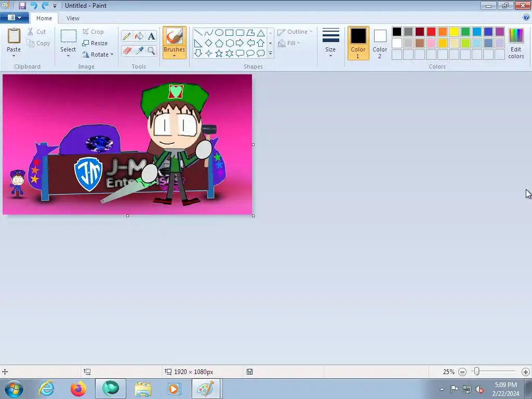Choose the Right triangle shape
The width and height of the screenshot is (532, 399).
coord(198,43)
